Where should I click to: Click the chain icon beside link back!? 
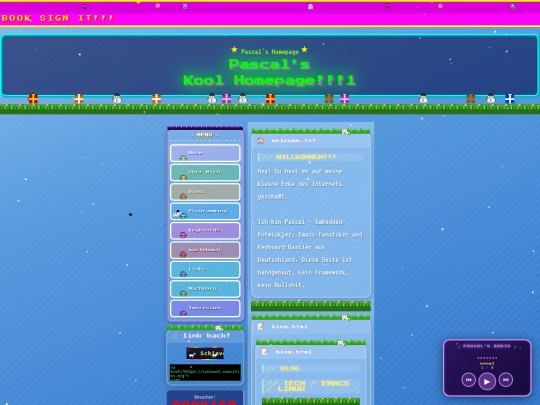(x=175, y=336)
